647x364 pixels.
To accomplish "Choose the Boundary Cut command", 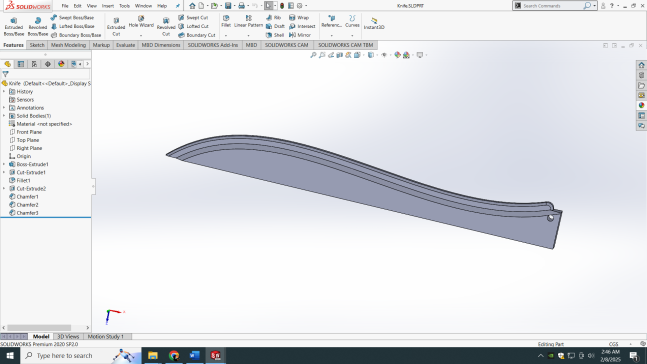I will tap(197, 35).
